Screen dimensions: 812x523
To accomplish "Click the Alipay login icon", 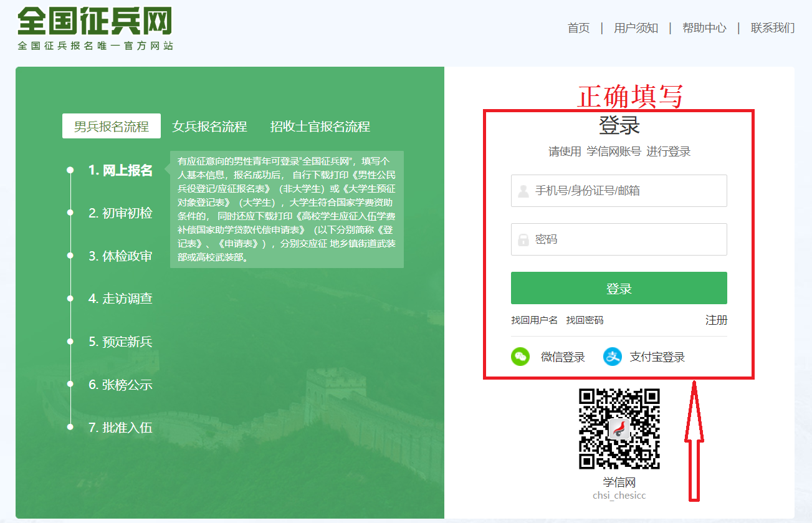I will coord(613,357).
